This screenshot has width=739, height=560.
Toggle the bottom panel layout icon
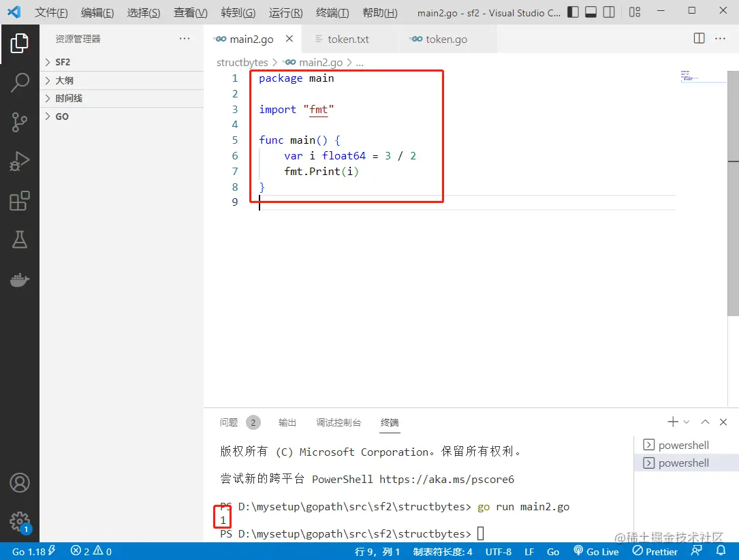(x=591, y=12)
